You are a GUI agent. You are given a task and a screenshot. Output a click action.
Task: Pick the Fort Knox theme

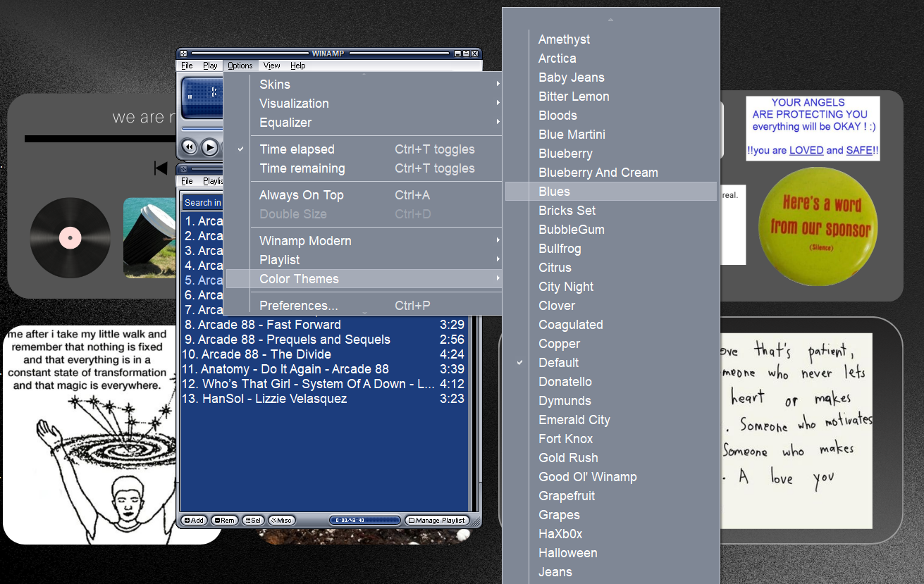tap(611, 439)
